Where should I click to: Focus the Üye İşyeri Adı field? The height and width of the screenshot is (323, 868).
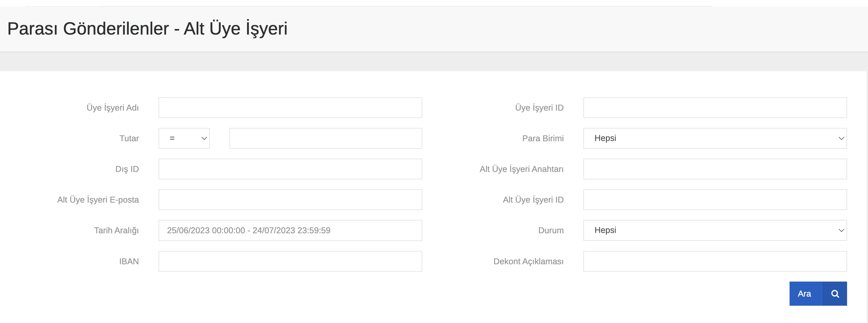click(x=290, y=108)
